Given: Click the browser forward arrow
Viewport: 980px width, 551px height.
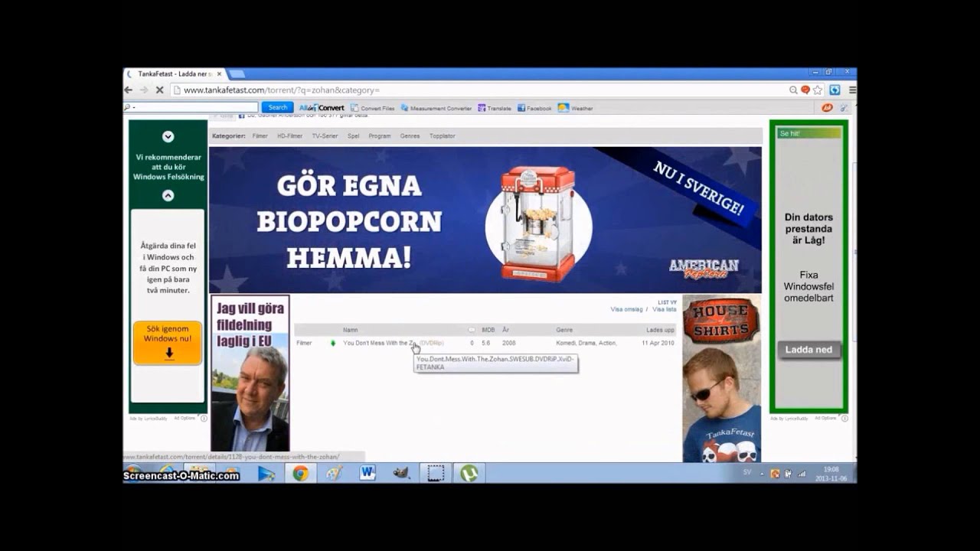Looking at the screenshot, I should tap(144, 90).
